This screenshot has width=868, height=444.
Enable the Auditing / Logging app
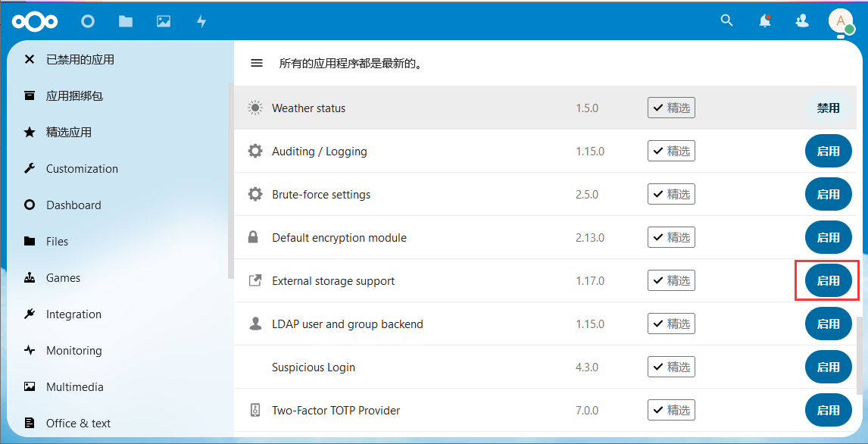coord(828,152)
